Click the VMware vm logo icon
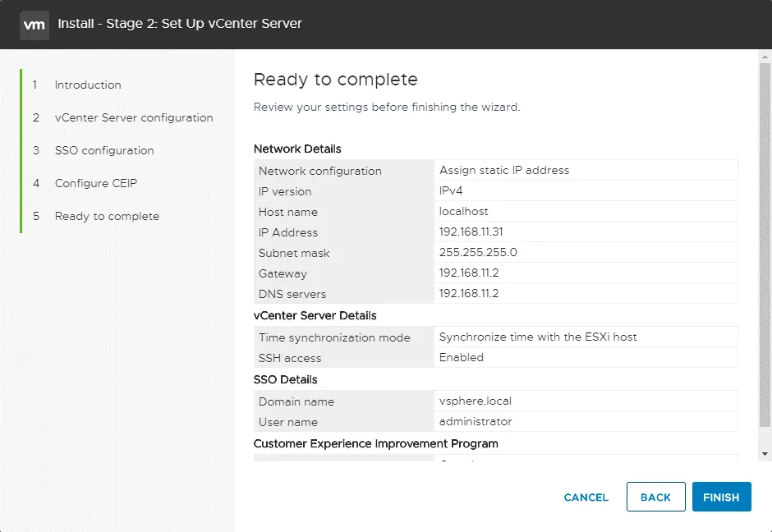This screenshot has height=532, width=772. [x=34, y=24]
